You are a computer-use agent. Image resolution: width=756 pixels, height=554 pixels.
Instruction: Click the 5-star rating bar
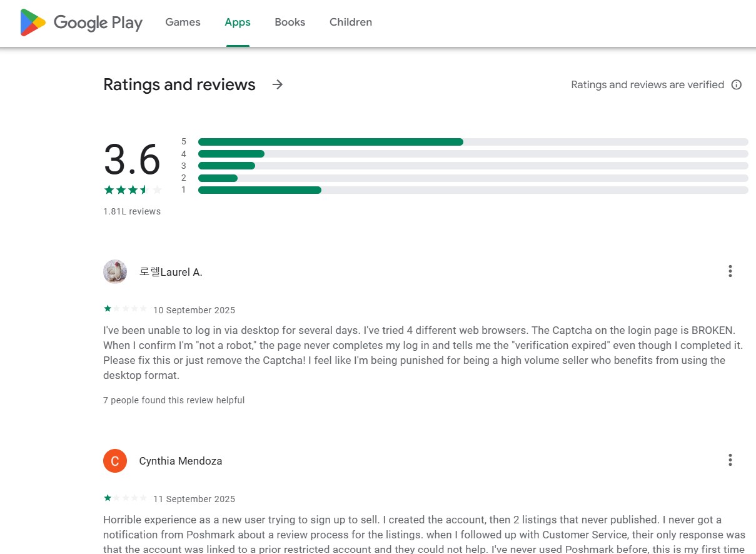pyautogui.click(x=473, y=142)
